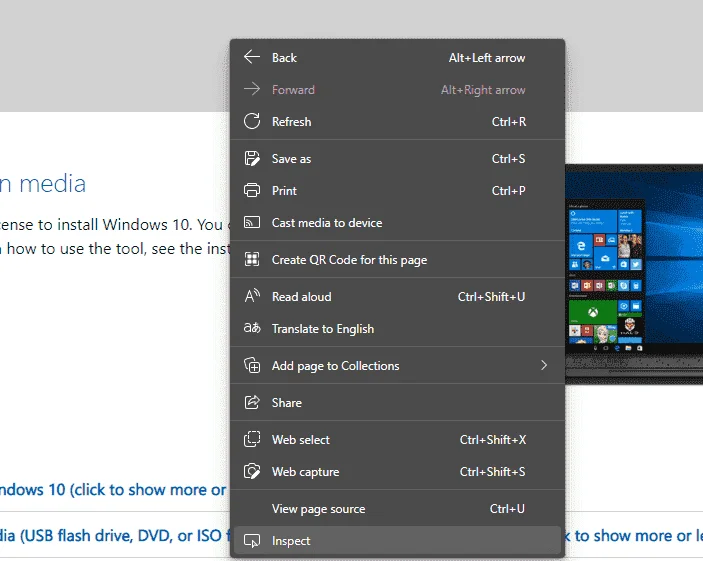Click the Ctrl+U shortcut label
This screenshot has height=561, width=703.
tap(507, 509)
